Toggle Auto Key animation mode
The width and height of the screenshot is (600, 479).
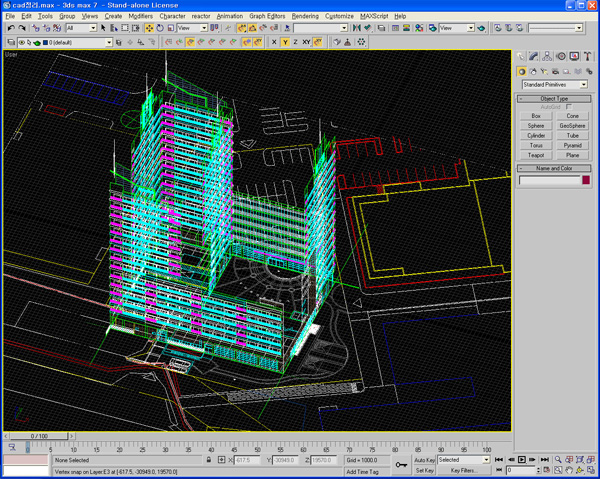click(424, 460)
